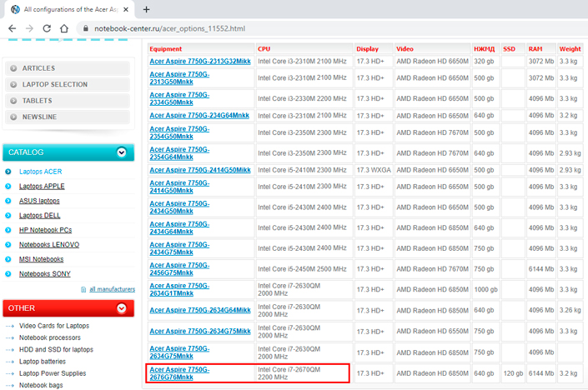Click the Weight column header

click(x=570, y=48)
